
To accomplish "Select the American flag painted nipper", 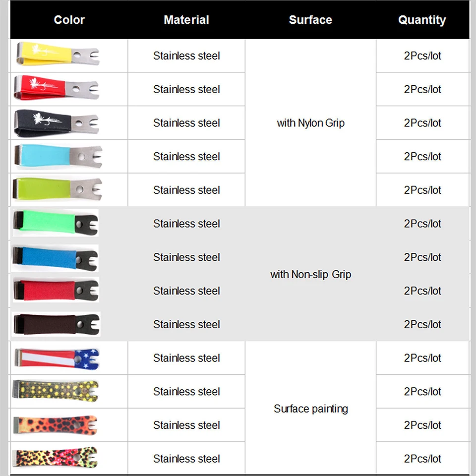I will pyautogui.click(x=57, y=358).
